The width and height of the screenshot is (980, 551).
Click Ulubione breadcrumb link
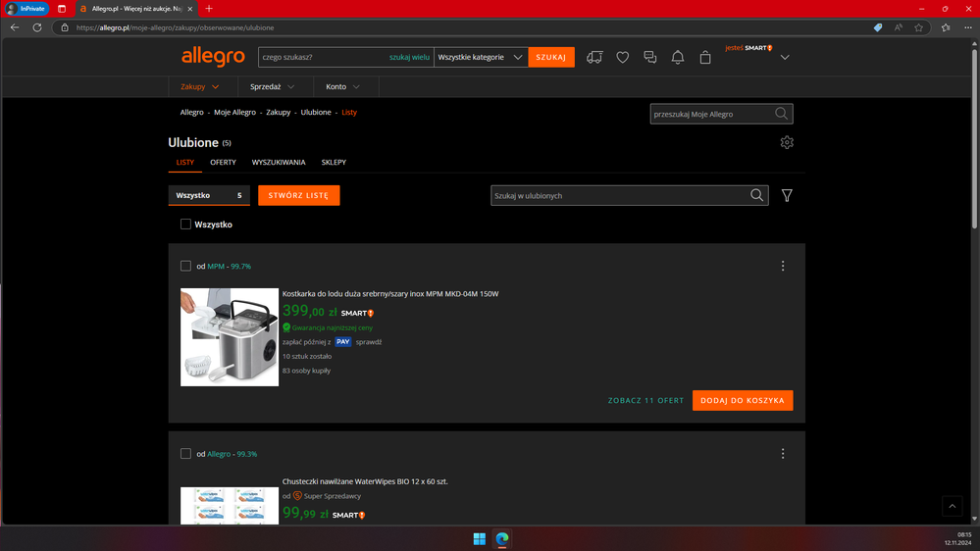point(316,113)
